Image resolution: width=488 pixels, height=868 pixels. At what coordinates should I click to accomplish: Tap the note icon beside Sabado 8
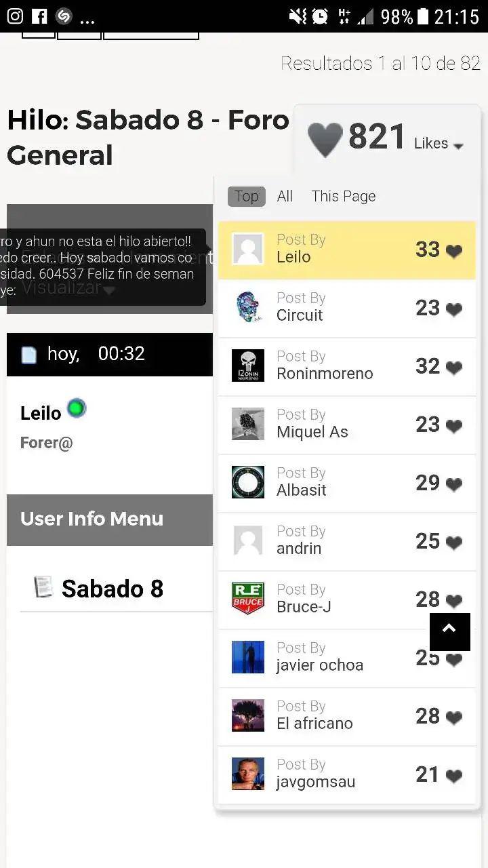pos(43,587)
